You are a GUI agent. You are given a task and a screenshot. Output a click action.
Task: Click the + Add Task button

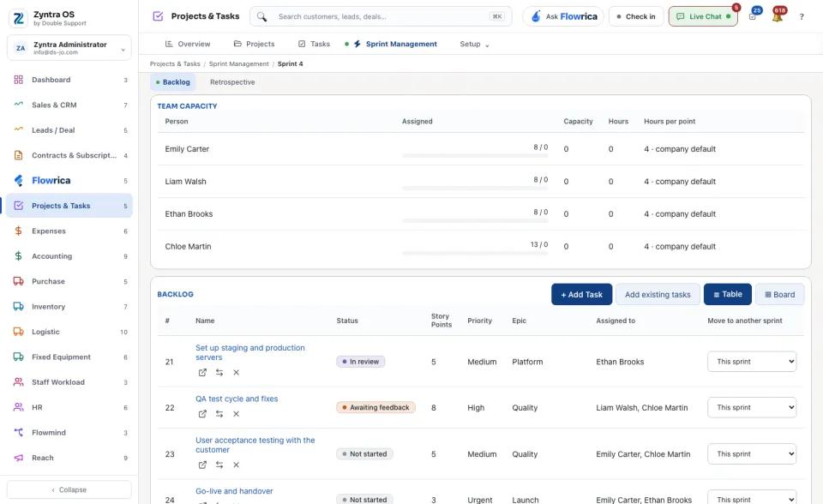(x=581, y=295)
